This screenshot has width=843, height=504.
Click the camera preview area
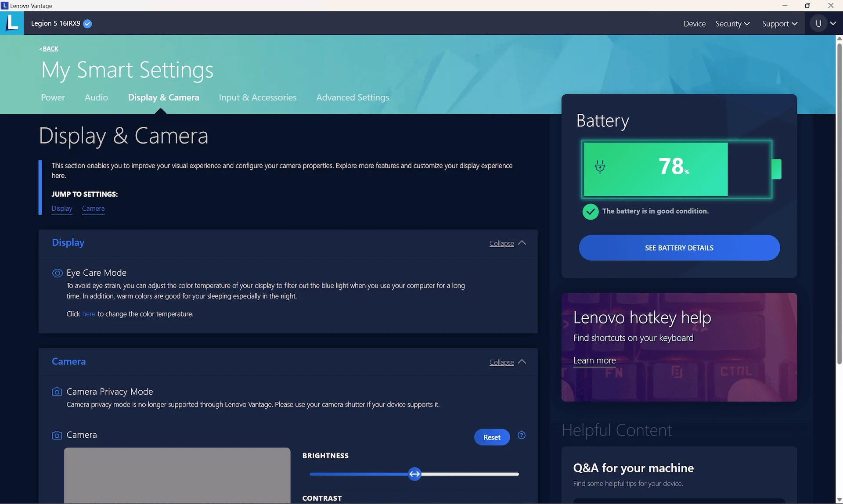pos(177,475)
